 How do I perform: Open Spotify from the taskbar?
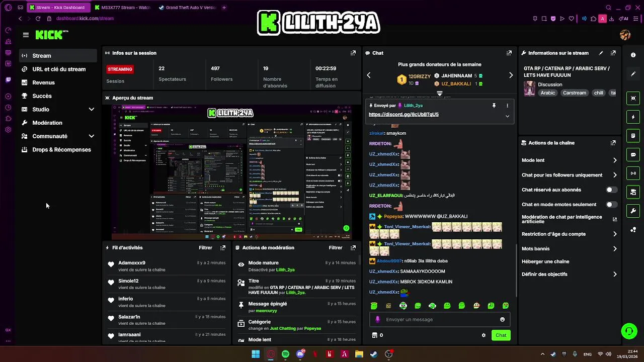tap(285, 354)
